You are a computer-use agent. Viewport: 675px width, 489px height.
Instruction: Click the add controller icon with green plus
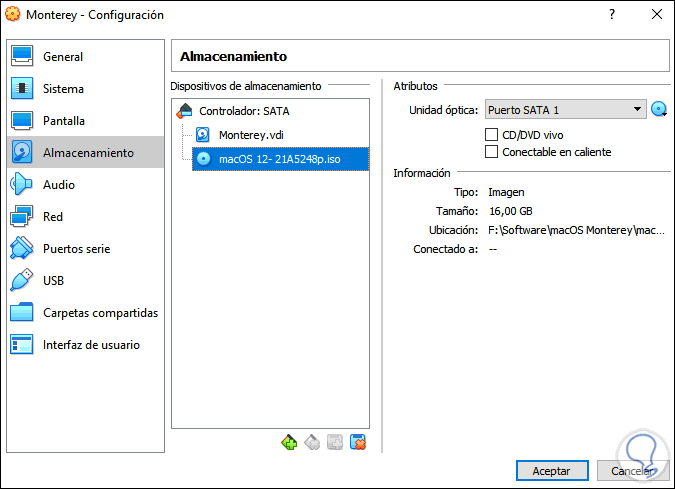pos(289,442)
